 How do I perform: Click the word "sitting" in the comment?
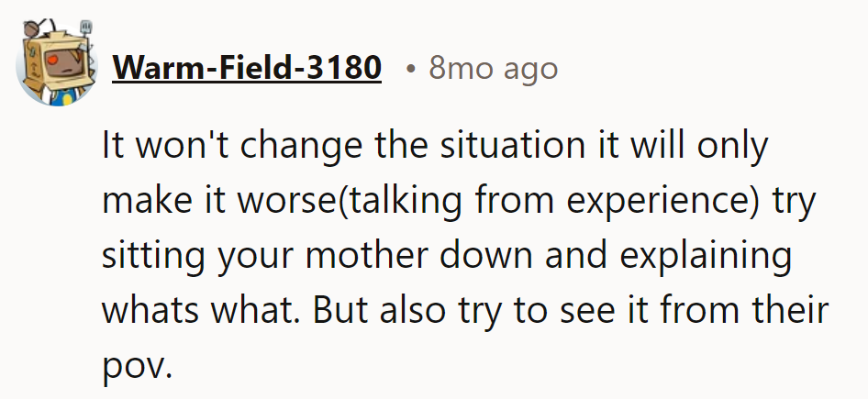point(153,256)
